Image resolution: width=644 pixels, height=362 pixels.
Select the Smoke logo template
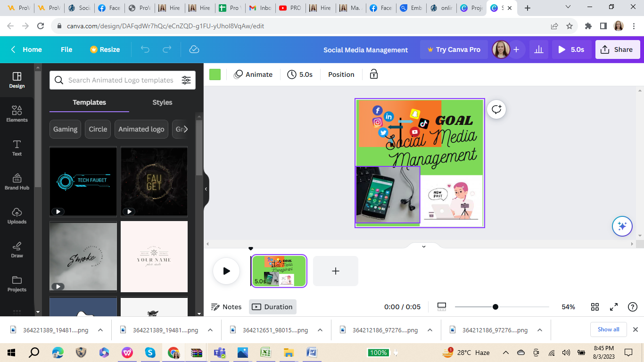tap(83, 257)
